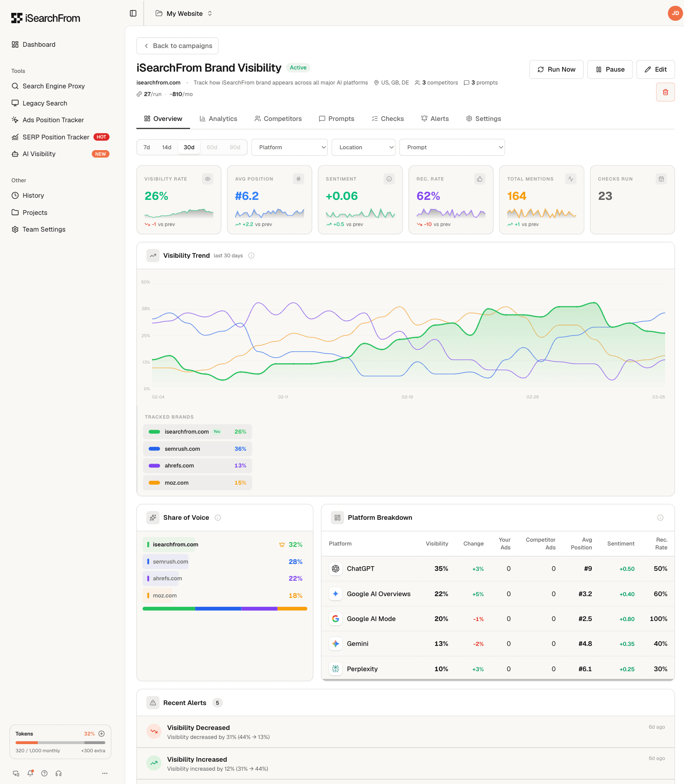Viewport: 684px width, 784px height.
Task: Toggle moz.com line in tracked brands
Action: coord(197,483)
